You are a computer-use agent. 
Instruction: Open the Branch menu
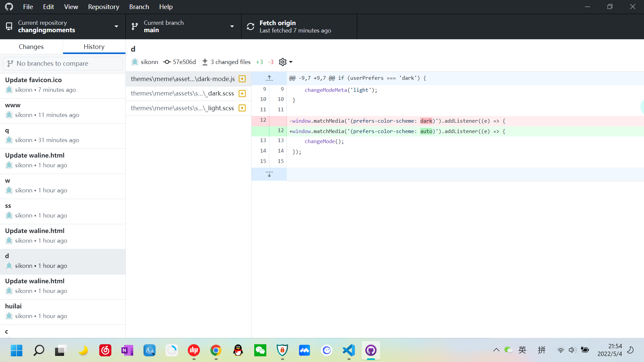(x=139, y=7)
